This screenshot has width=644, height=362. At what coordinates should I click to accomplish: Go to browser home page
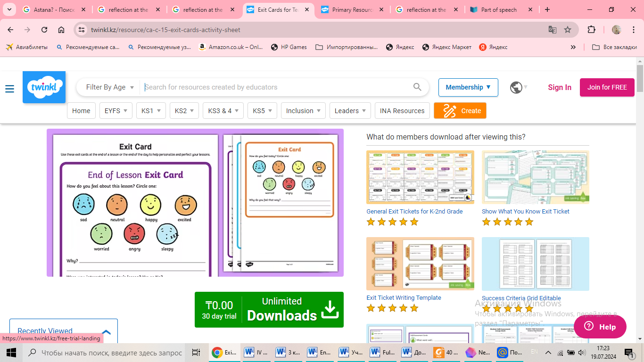pos(61,30)
